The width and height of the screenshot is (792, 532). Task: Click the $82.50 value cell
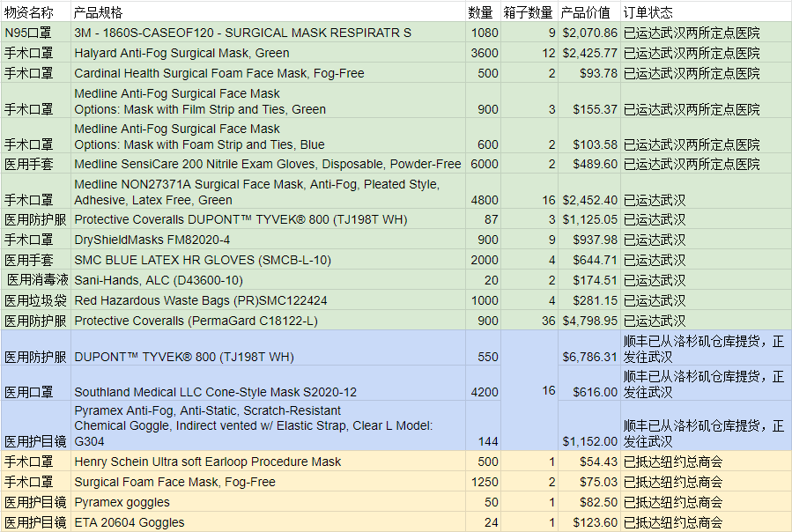(589, 502)
